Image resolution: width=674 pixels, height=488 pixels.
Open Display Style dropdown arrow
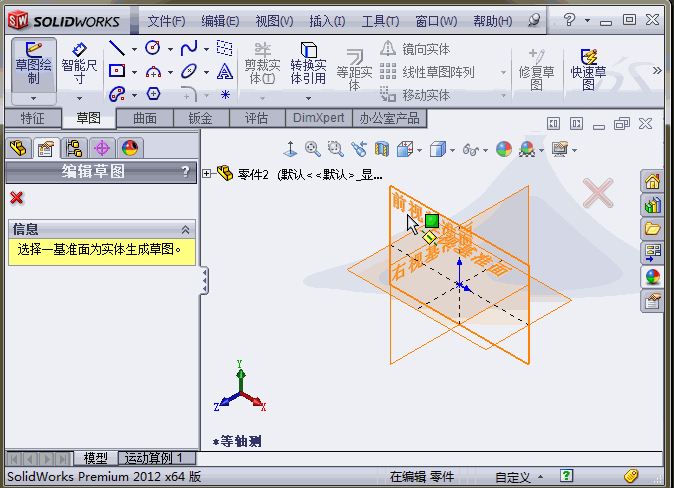(452, 150)
